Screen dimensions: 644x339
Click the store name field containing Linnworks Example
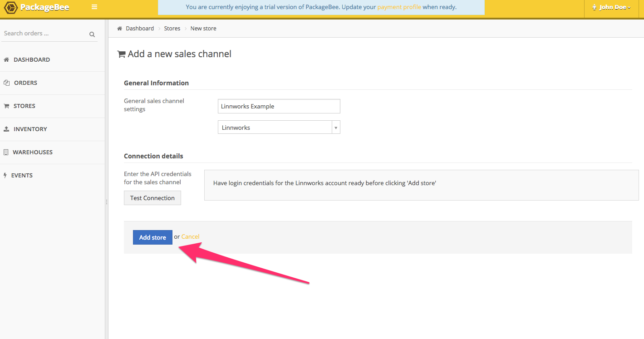pyautogui.click(x=279, y=106)
